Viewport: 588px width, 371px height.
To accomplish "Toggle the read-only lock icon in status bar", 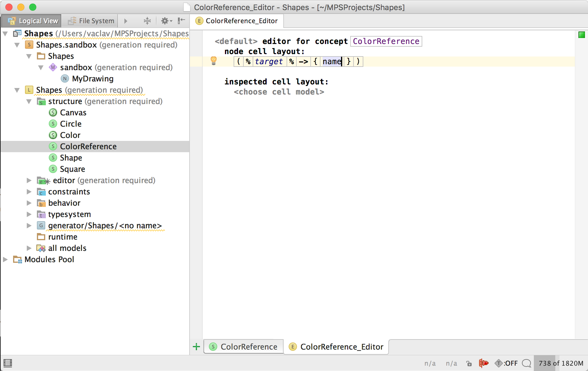I will (x=469, y=363).
